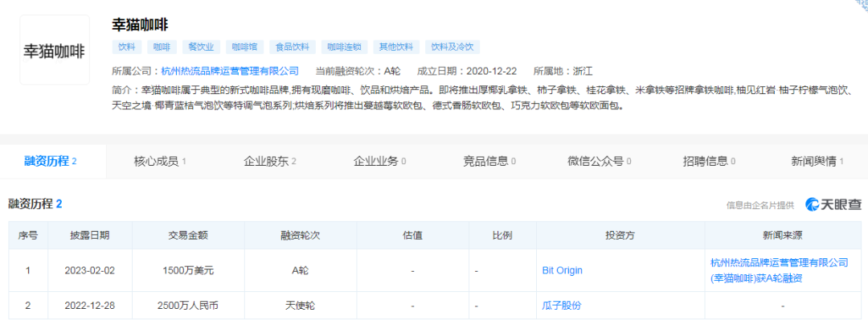Screen dimensions: 868x325
Task: Click the 幸猫咖啡 title heading
Action: click(x=140, y=25)
